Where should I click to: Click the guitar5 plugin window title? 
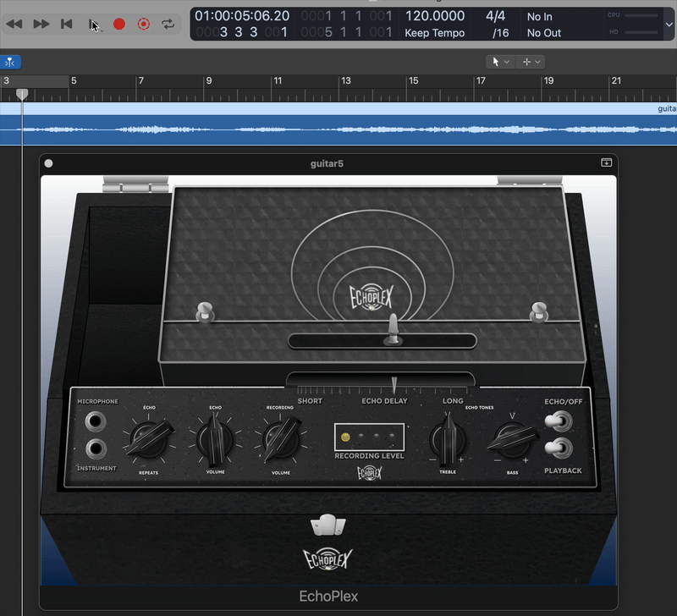(x=327, y=163)
